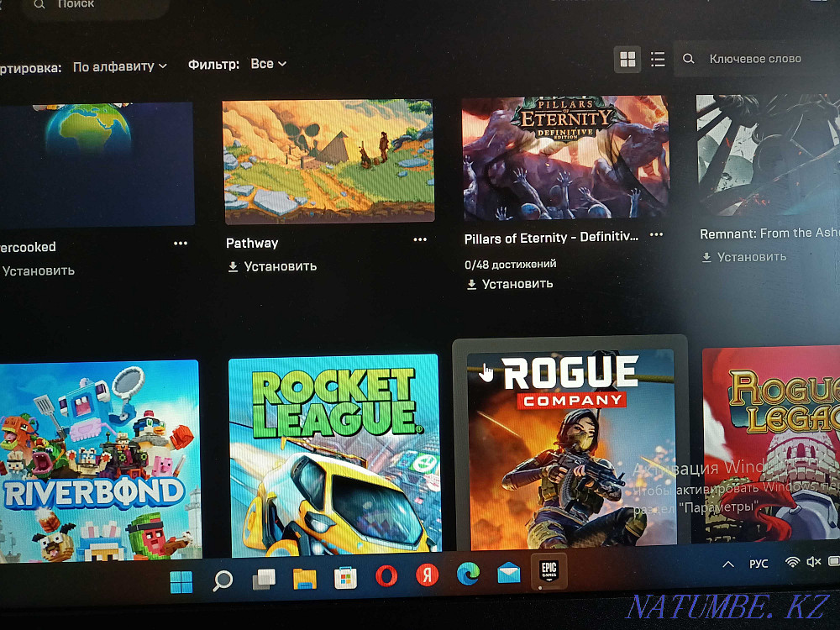Expand the 'Все' filter dropdown
Screen dimensions: 840x630
coord(268,64)
